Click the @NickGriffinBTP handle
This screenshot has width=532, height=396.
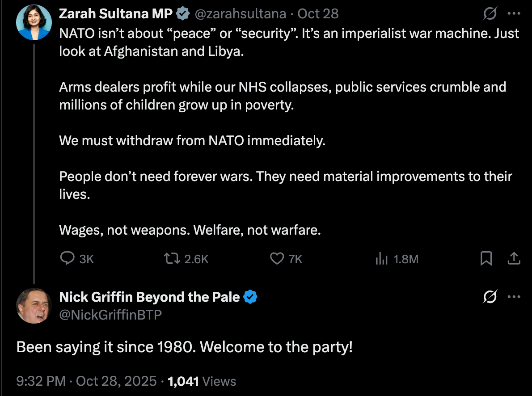[110, 315]
